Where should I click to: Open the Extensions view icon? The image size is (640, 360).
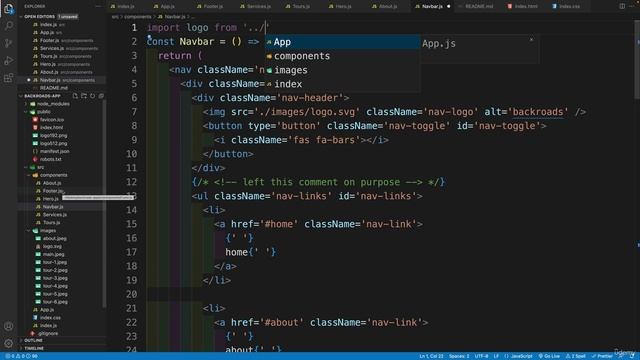click(x=8, y=78)
